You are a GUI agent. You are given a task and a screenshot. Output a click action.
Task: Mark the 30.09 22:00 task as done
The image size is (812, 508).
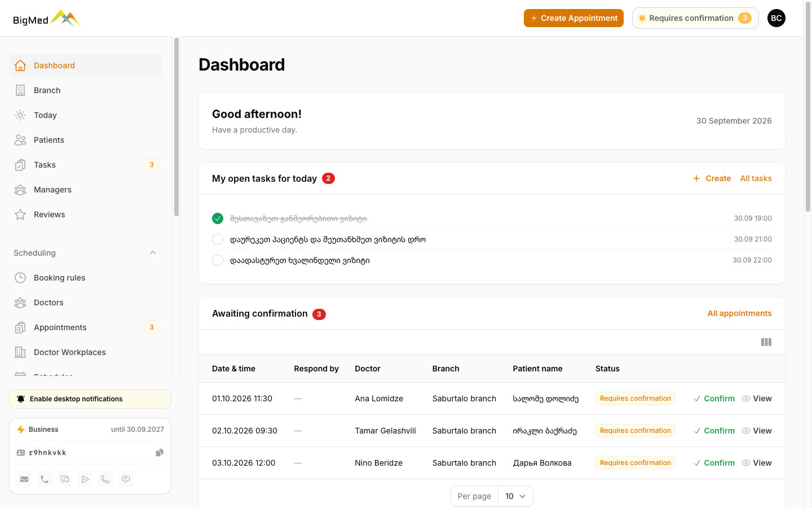click(218, 260)
